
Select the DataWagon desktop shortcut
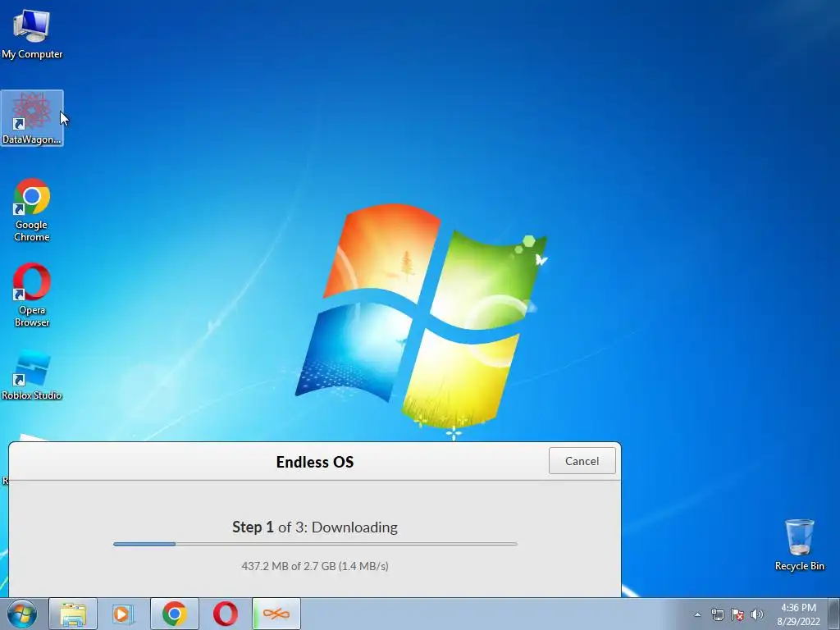click(x=32, y=118)
